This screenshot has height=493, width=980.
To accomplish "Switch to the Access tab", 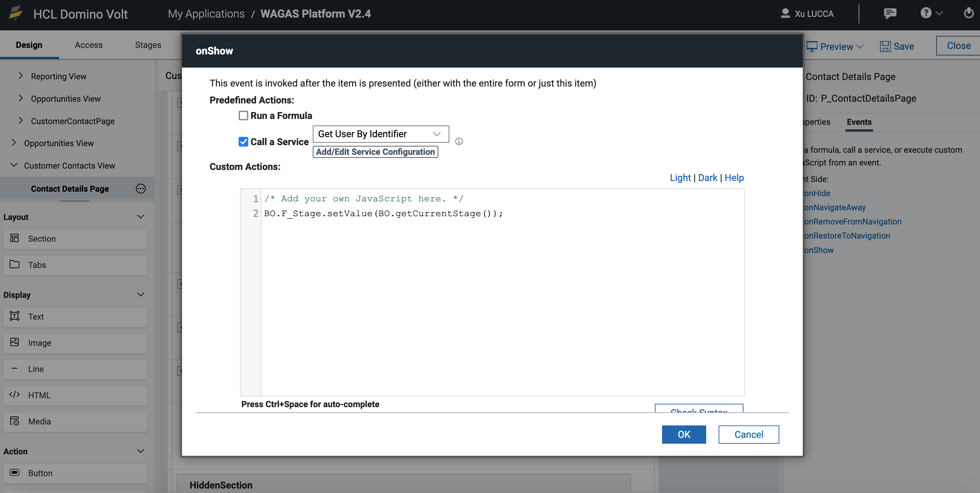I will coord(89,45).
